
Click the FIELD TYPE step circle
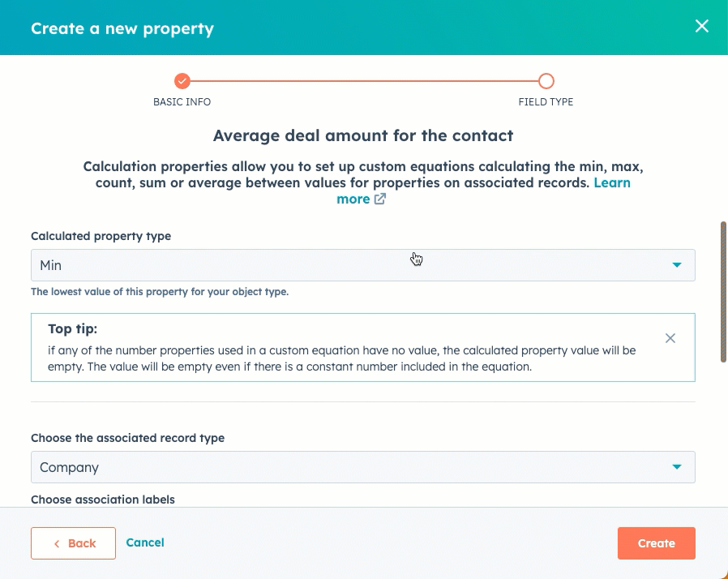tap(546, 81)
